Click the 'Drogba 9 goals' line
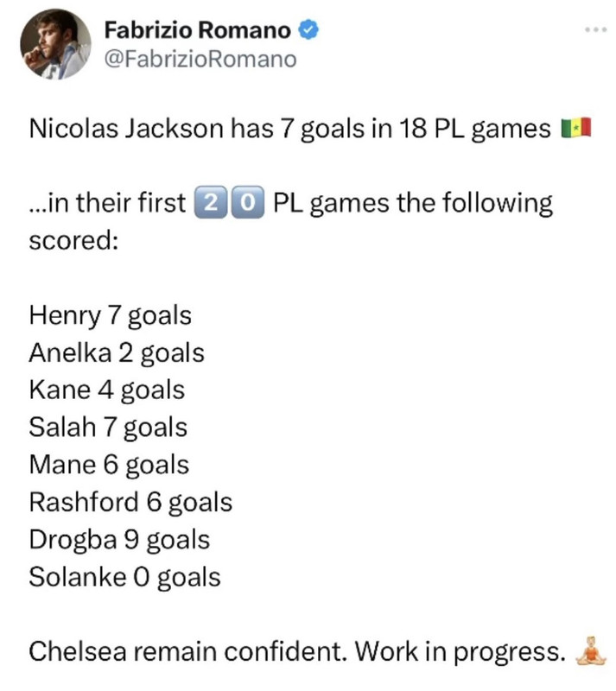Viewport: 616px width, 691px height. tap(118, 539)
